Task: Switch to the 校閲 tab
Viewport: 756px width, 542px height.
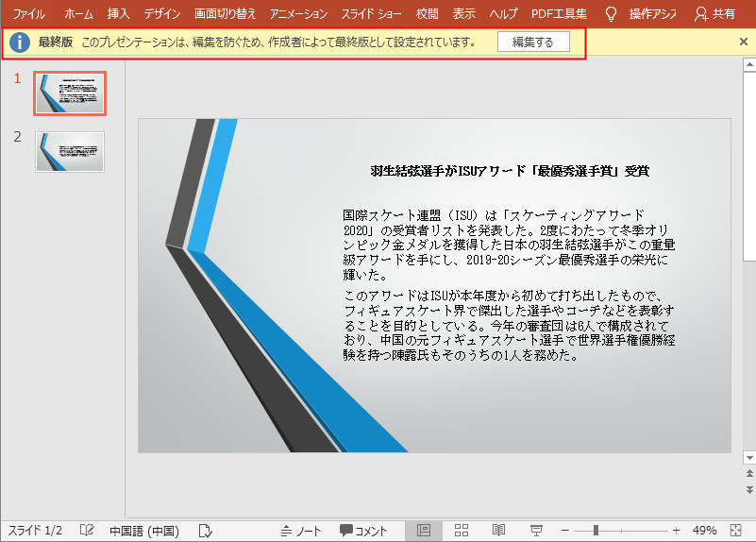Action: [428, 14]
